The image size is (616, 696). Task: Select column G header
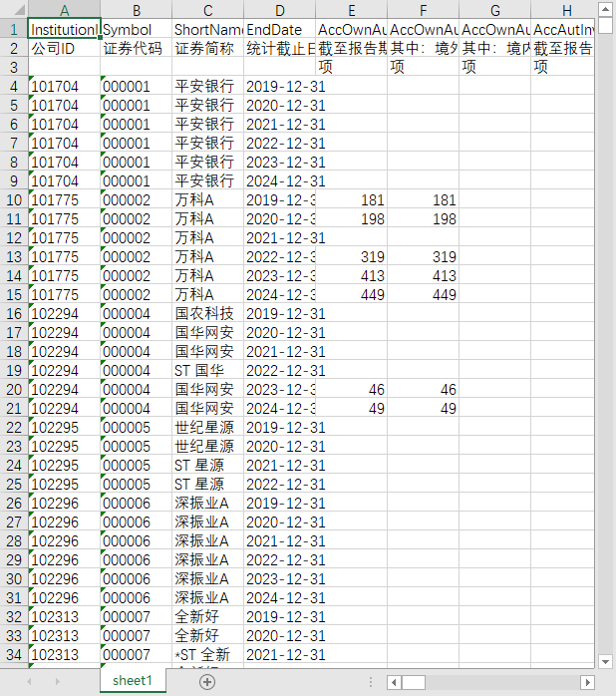pyautogui.click(x=495, y=10)
